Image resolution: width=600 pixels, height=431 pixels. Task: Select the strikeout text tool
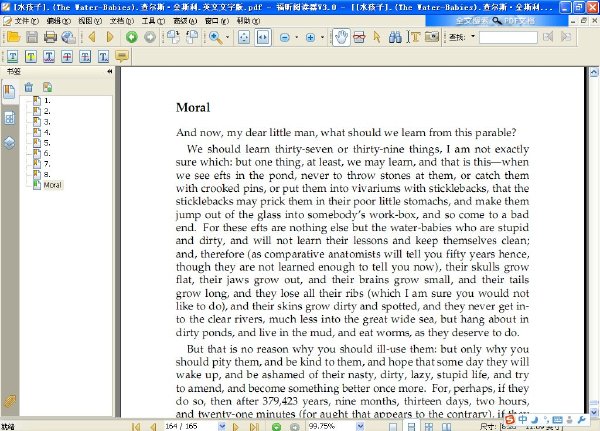click(x=67, y=57)
